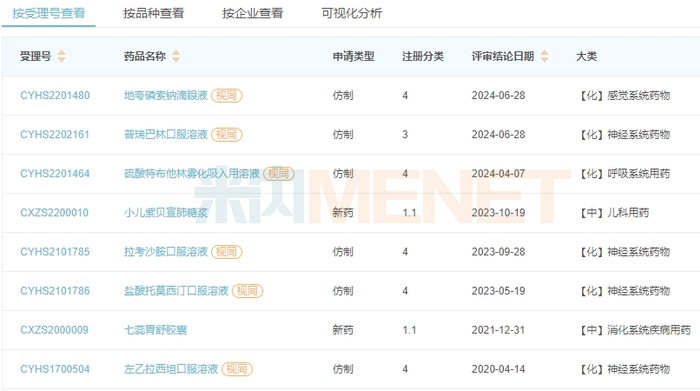
Task: Select 新药 cell in CXZS2200010 row
Action: coord(343,212)
